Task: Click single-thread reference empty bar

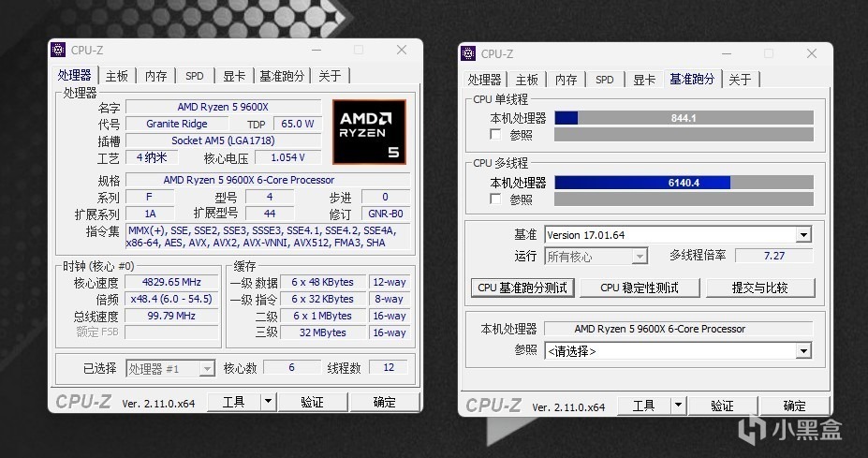Action: (x=684, y=134)
